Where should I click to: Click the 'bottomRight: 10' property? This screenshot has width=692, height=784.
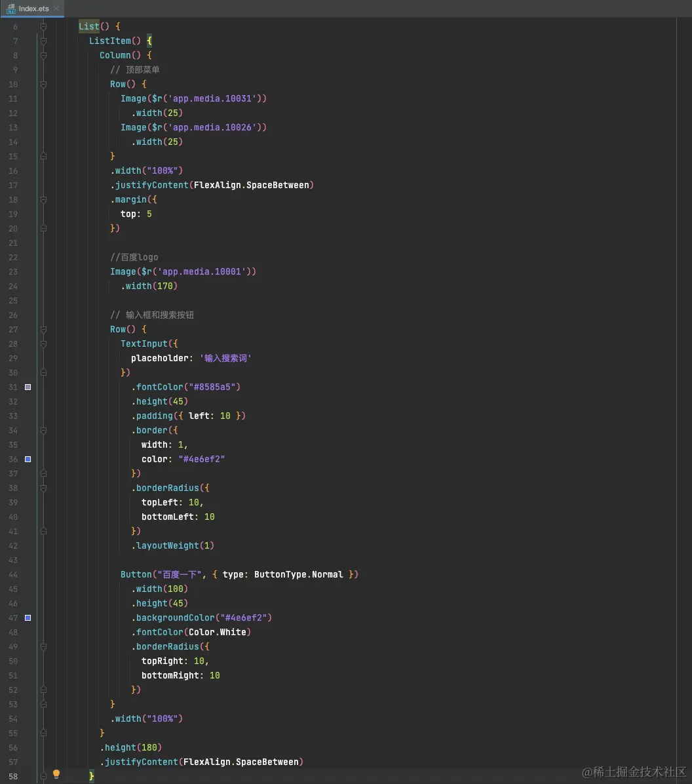(180, 675)
